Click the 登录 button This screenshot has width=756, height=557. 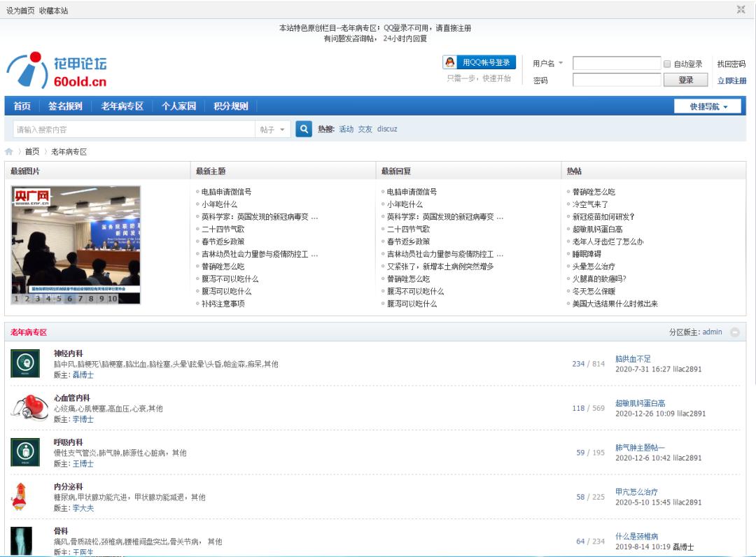(x=685, y=80)
